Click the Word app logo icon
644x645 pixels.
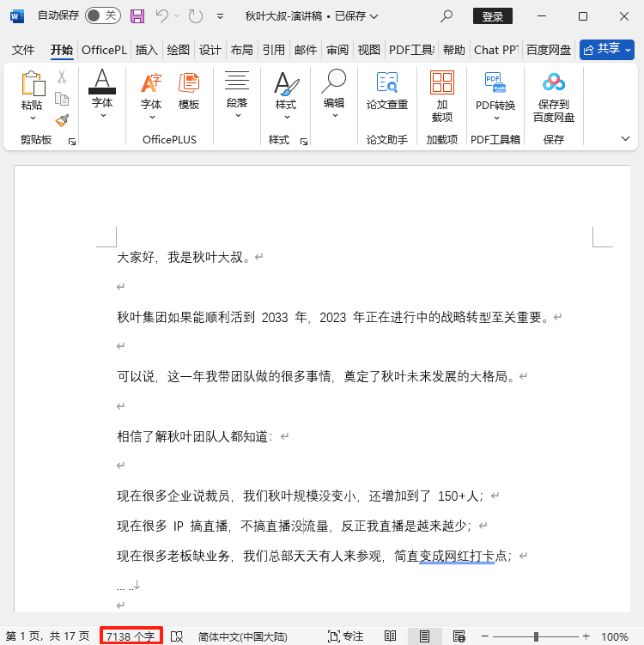pyautogui.click(x=17, y=16)
